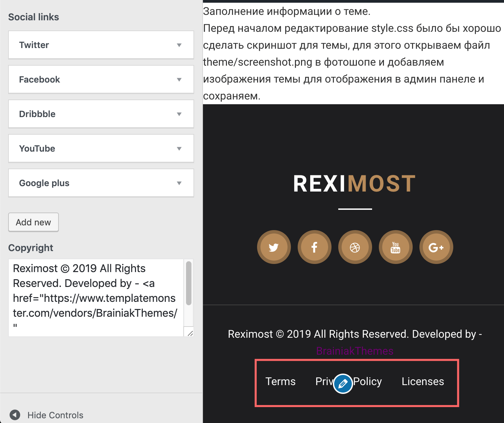Click the Hide Controls arrow icon
504x423 pixels.
pyautogui.click(x=15, y=415)
